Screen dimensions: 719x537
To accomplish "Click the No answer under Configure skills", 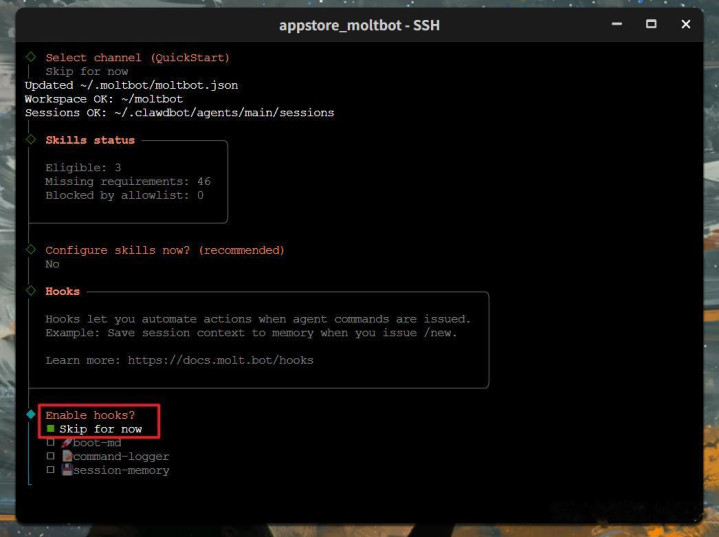I will click(x=52, y=264).
